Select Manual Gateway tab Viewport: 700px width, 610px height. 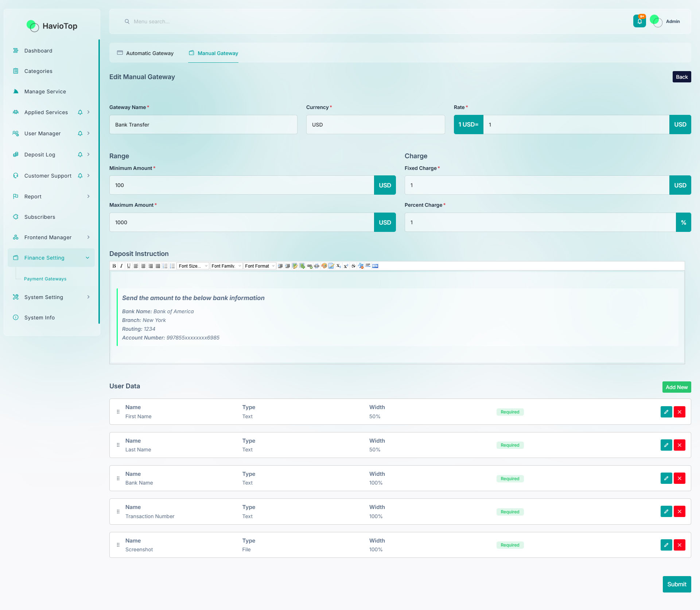click(213, 53)
